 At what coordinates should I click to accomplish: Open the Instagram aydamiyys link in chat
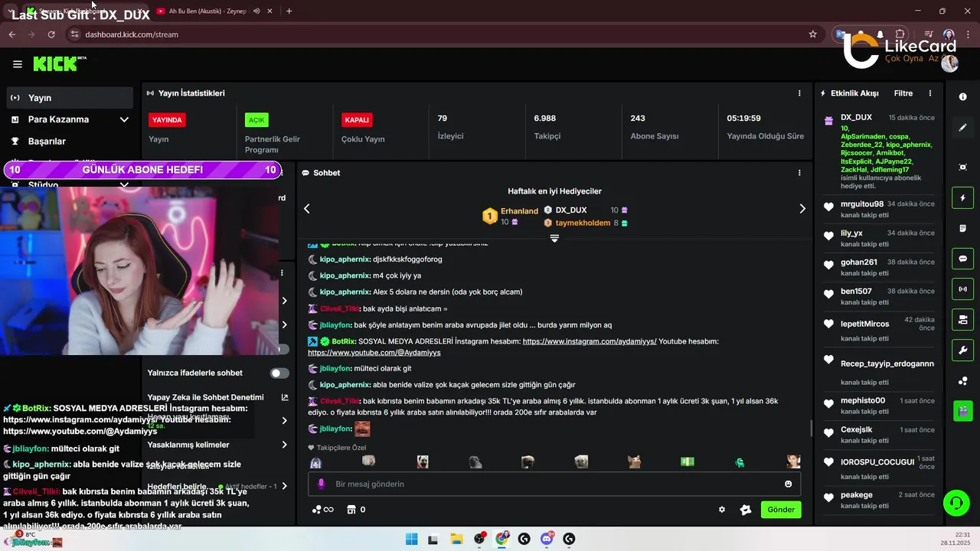590,341
